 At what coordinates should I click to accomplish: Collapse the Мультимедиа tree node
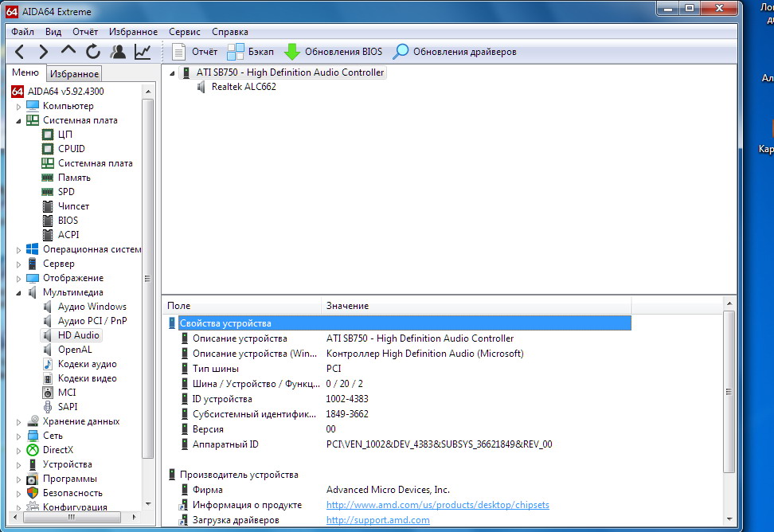point(18,292)
